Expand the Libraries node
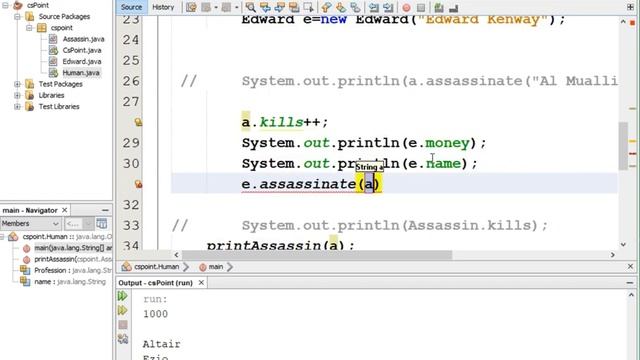The width and height of the screenshot is (640, 360). [17, 95]
